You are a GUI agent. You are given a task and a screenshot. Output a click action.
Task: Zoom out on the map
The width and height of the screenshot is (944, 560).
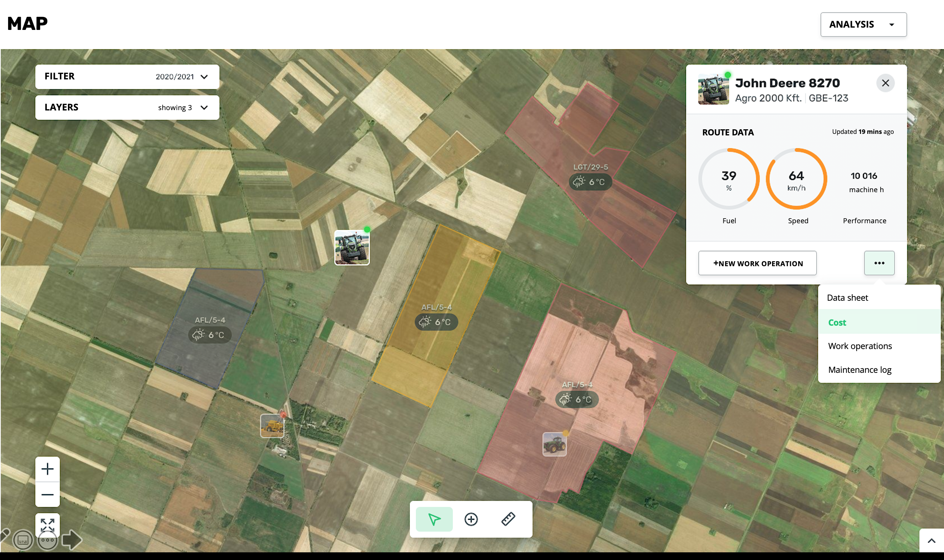click(48, 494)
